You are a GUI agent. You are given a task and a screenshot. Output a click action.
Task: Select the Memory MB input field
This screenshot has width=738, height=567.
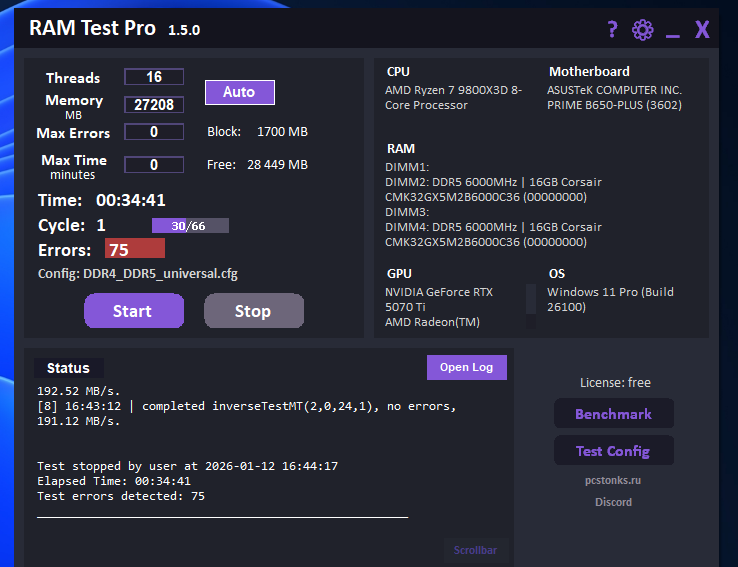pyautogui.click(x=154, y=105)
